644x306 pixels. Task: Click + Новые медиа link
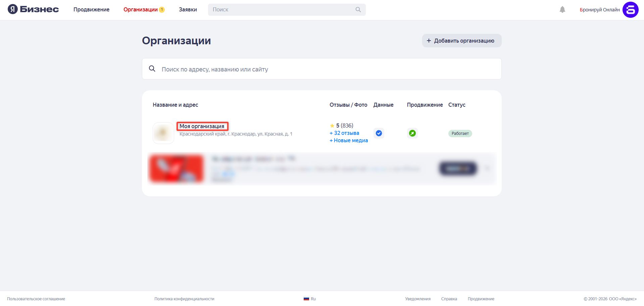[x=349, y=141]
